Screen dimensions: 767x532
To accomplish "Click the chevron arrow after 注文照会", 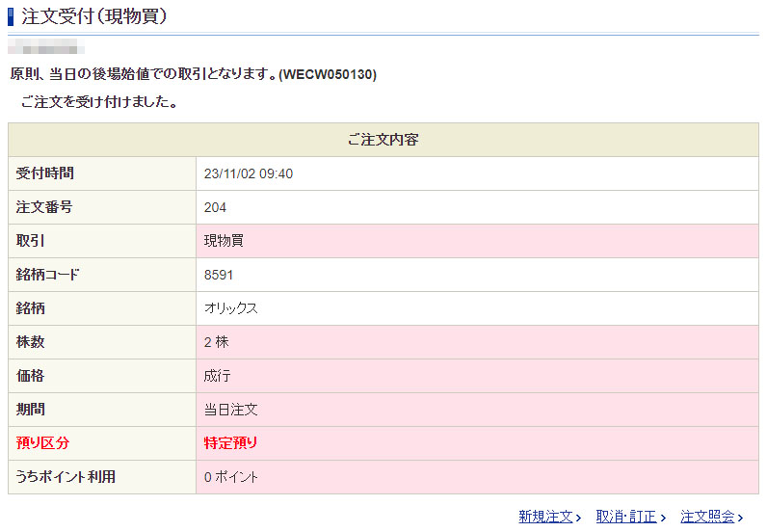I will coord(741,518).
